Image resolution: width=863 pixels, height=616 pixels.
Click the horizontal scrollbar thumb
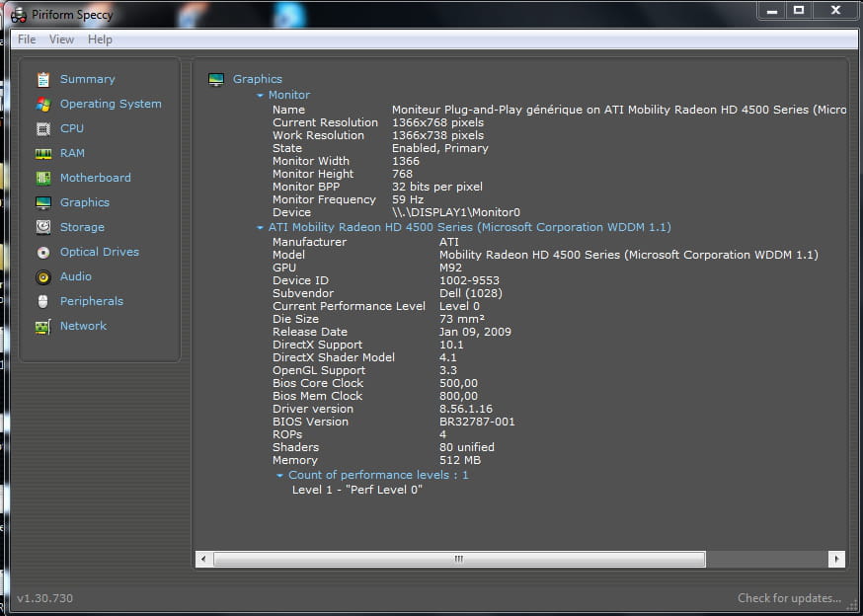[x=459, y=560]
